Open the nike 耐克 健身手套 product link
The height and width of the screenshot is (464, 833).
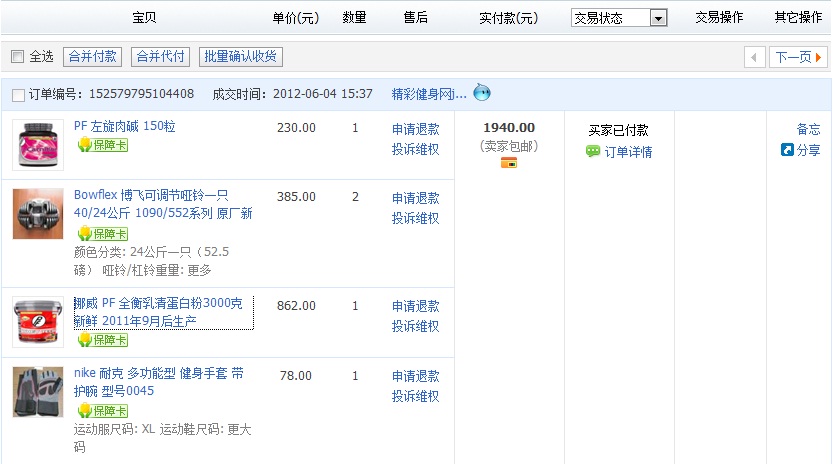pos(159,382)
